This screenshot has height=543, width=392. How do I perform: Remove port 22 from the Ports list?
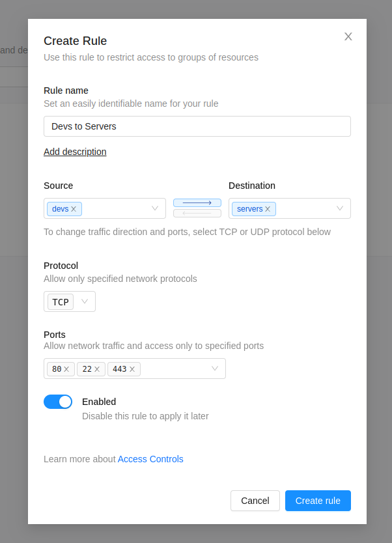click(97, 369)
